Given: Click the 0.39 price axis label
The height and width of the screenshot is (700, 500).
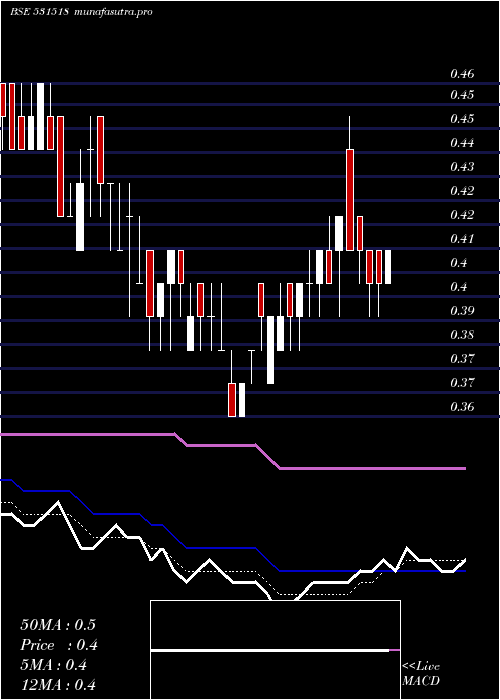Looking at the screenshot, I should [x=462, y=311].
